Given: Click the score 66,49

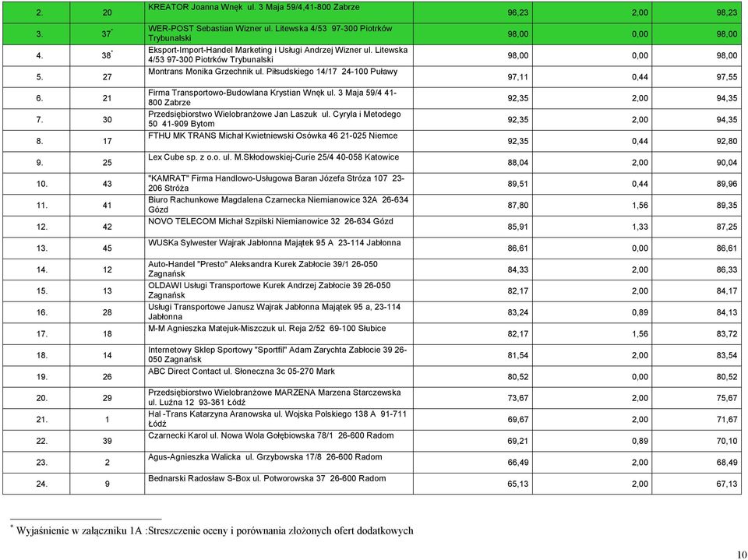Looking at the screenshot, I should (x=517, y=463).
